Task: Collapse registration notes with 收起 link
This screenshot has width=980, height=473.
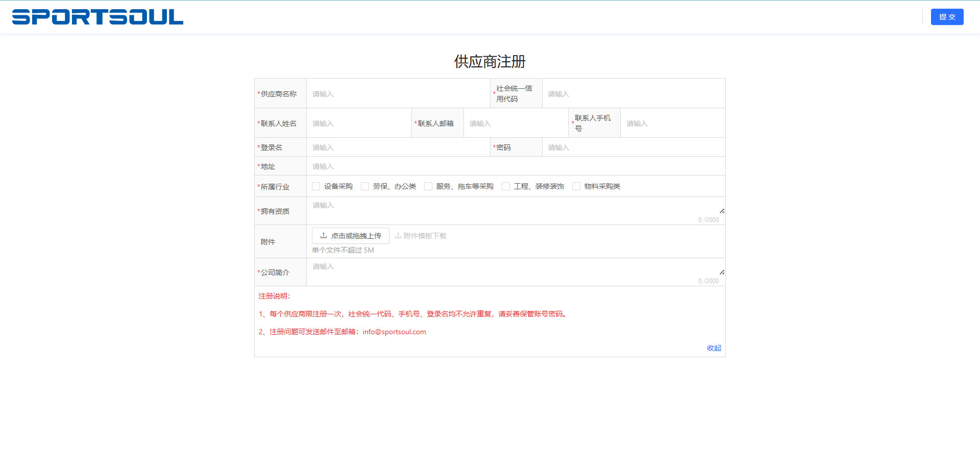Action: (713, 348)
